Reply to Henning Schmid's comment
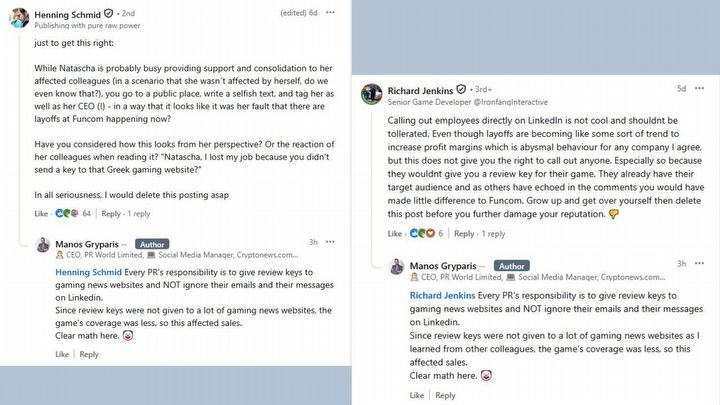The width and height of the screenshot is (720, 405). tap(110, 213)
